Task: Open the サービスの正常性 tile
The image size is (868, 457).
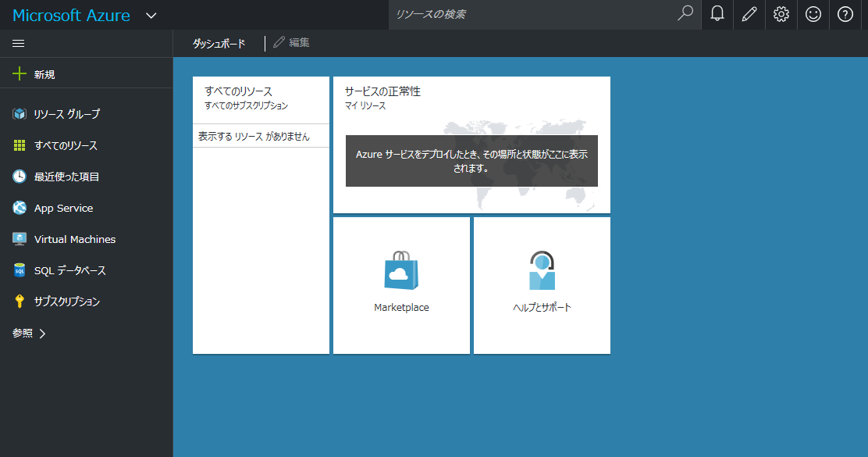Action: (471, 145)
